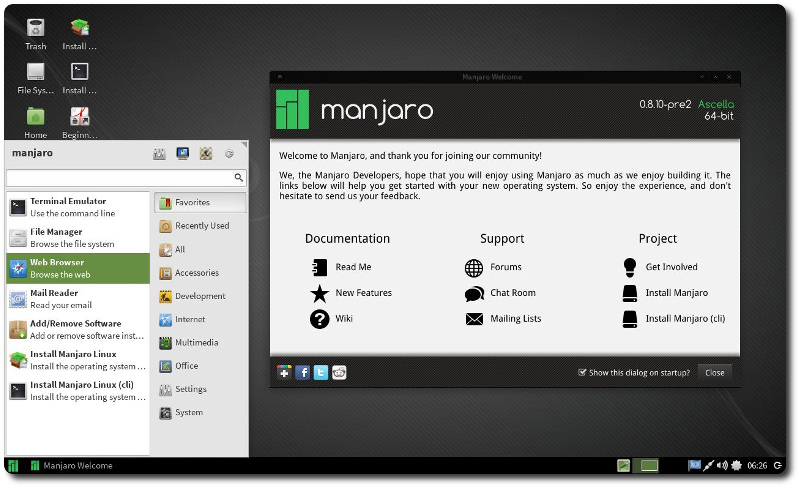The width and height of the screenshot is (800, 488).
Task: Start Install Manjaro Linux from menu
Action: pos(78,360)
